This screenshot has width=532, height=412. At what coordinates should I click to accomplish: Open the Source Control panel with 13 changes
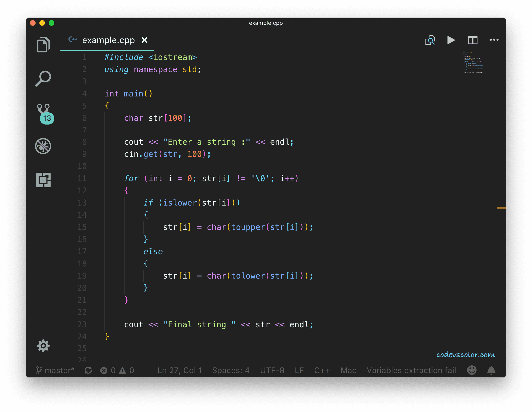[44, 113]
